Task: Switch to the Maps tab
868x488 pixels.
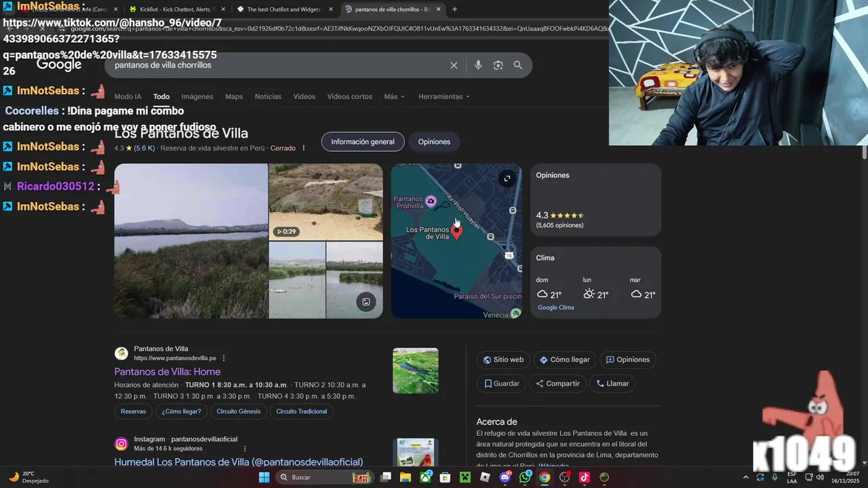Action: (234, 96)
